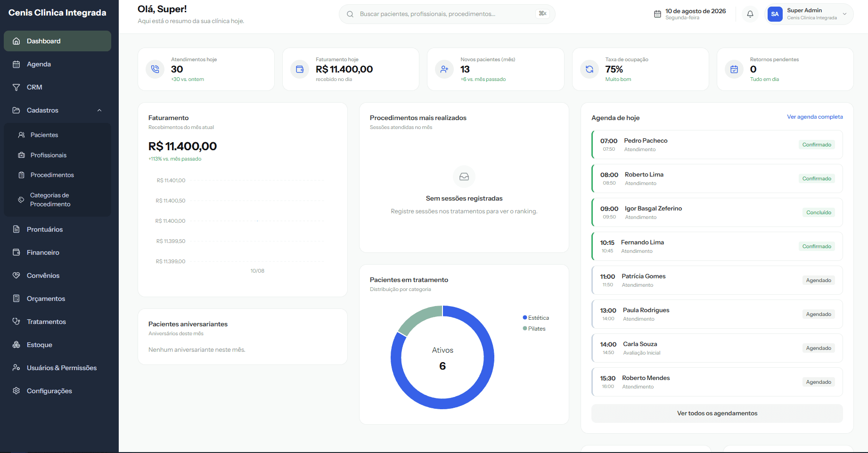Open Pedro Pacheco 07:00 appointment
The image size is (868, 453).
pos(717,145)
